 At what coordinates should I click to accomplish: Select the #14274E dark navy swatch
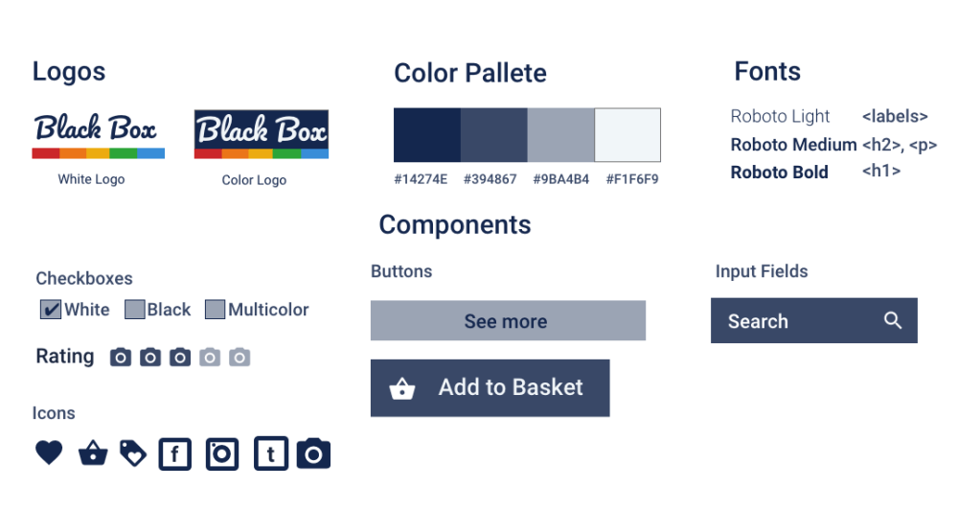pyautogui.click(x=427, y=135)
